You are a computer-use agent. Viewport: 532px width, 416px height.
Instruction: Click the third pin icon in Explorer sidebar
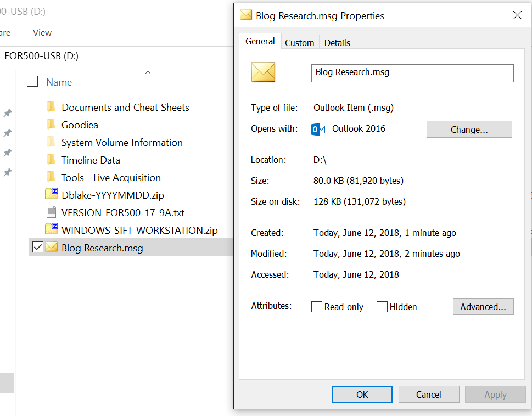coord(8,153)
